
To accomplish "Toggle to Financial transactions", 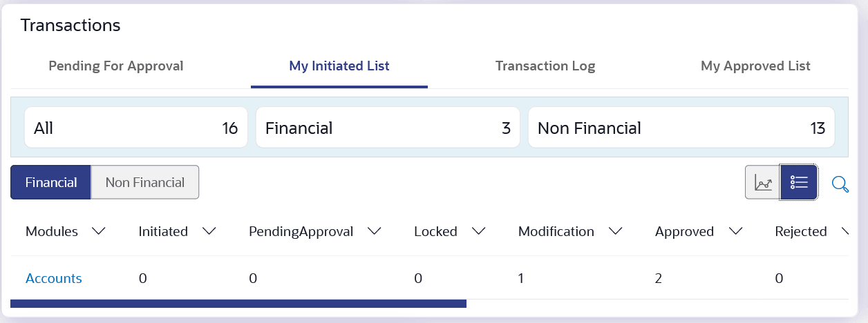I will [50, 182].
